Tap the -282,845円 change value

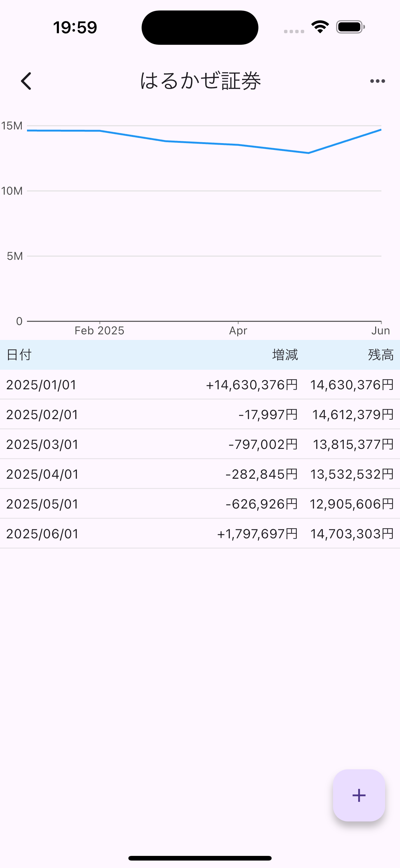[x=262, y=474]
